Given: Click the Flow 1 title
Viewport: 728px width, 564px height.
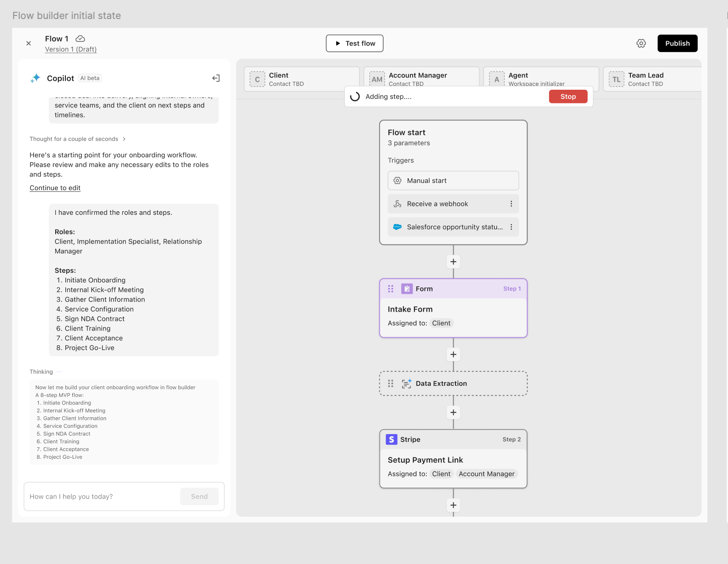Looking at the screenshot, I should [57, 38].
